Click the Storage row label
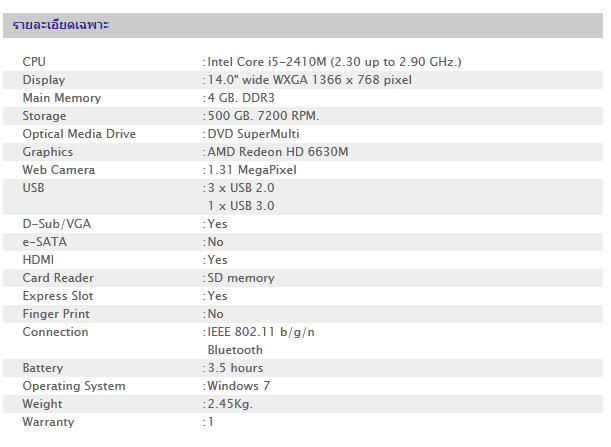The height and width of the screenshot is (447, 611). [45, 116]
